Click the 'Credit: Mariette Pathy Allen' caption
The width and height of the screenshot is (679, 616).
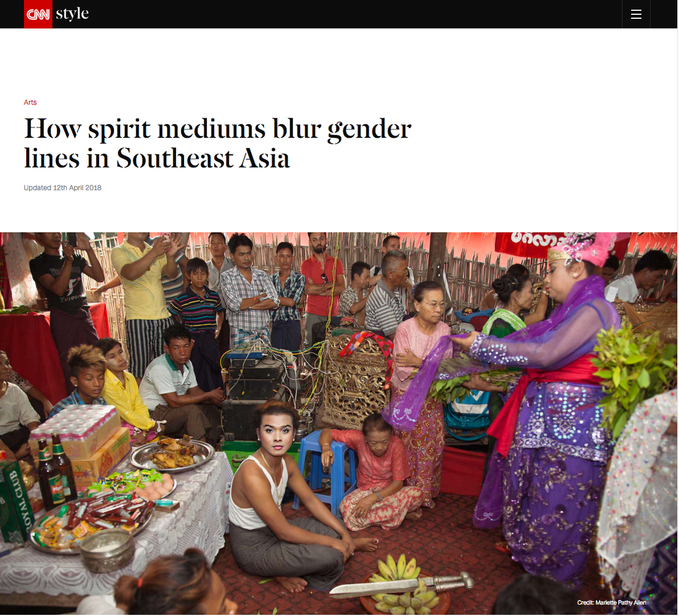pyautogui.click(x=611, y=602)
